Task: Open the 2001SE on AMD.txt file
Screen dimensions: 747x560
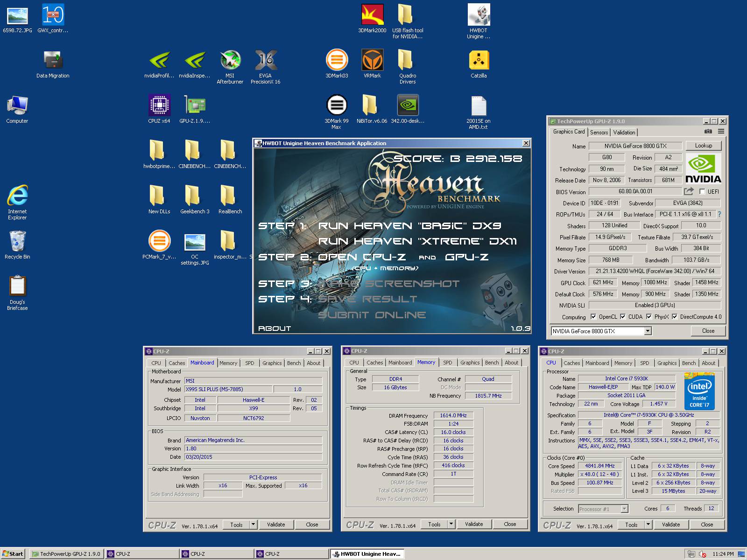Action: point(479,112)
